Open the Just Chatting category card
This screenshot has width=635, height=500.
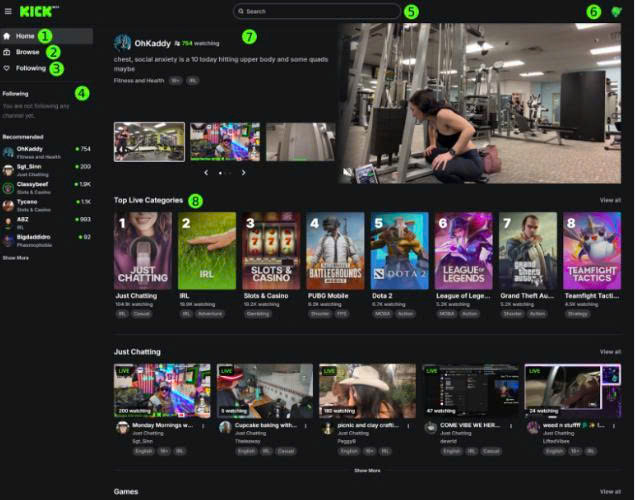coord(143,251)
